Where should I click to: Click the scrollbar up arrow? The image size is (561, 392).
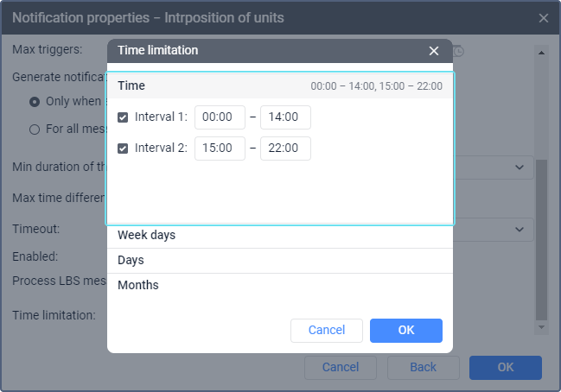(541, 53)
